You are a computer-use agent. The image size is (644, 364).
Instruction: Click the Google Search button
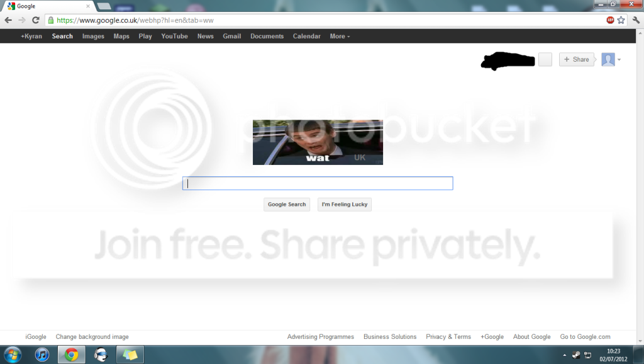(x=287, y=205)
